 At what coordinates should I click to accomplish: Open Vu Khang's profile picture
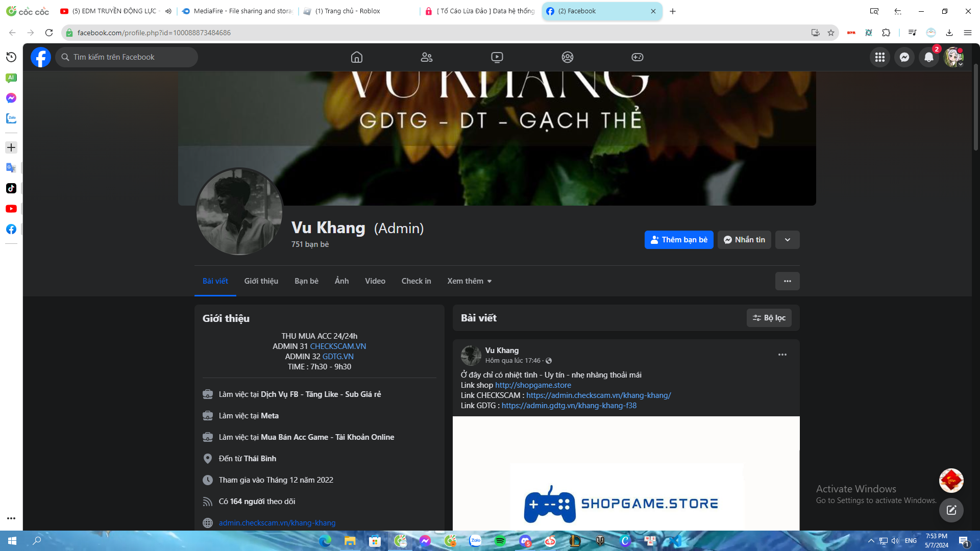pyautogui.click(x=239, y=211)
